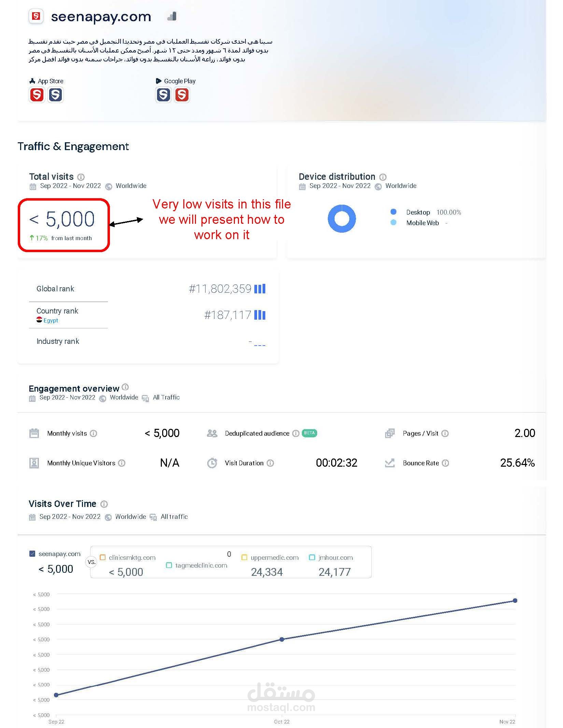Click the seenapay.com red favicon logo

[36, 16]
